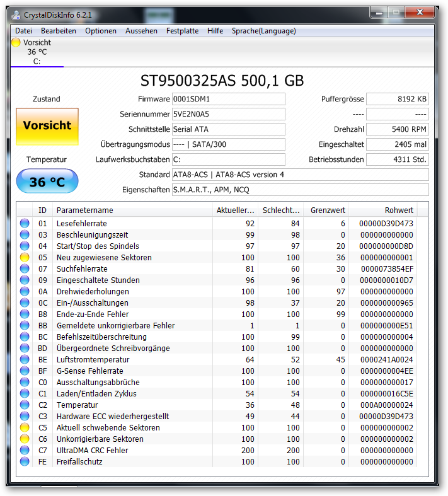Viewport: 448px width, 496px height.
Task: Click the blue status icon for UltraDMA CRC Fehler
Action: coord(25,450)
